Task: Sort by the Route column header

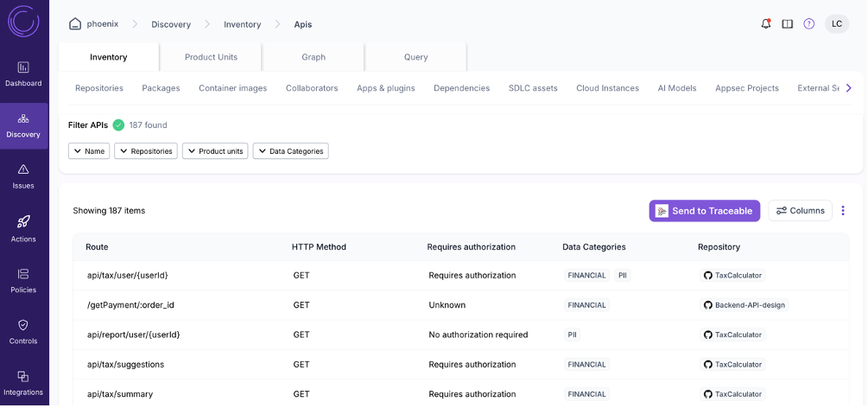Action: pyautogui.click(x=97, y=246)
